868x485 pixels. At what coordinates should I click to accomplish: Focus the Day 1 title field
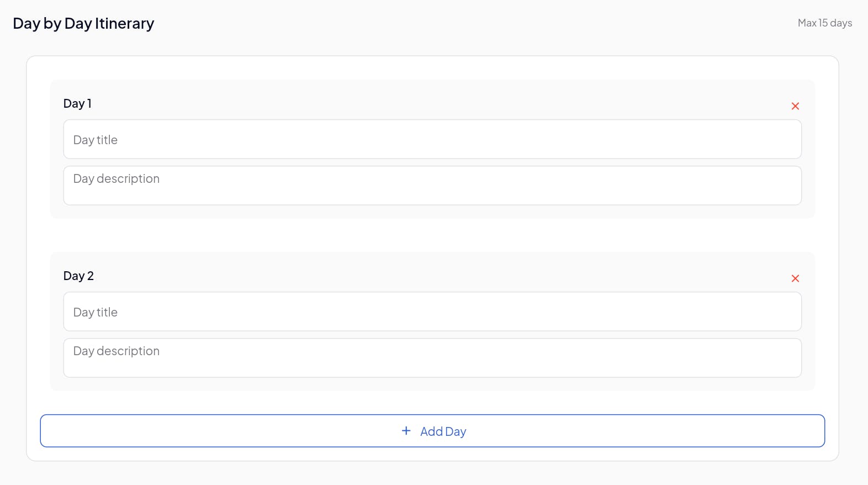[x=432, y=139]
